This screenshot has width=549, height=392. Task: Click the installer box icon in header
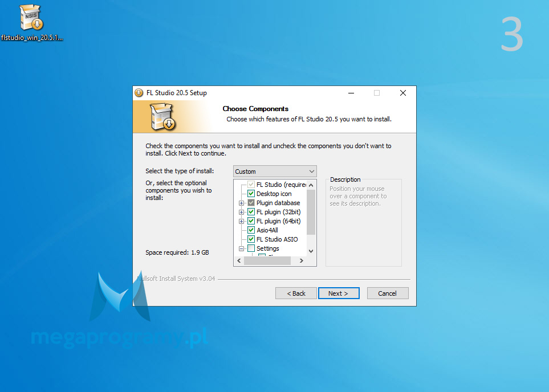(163, 117)
